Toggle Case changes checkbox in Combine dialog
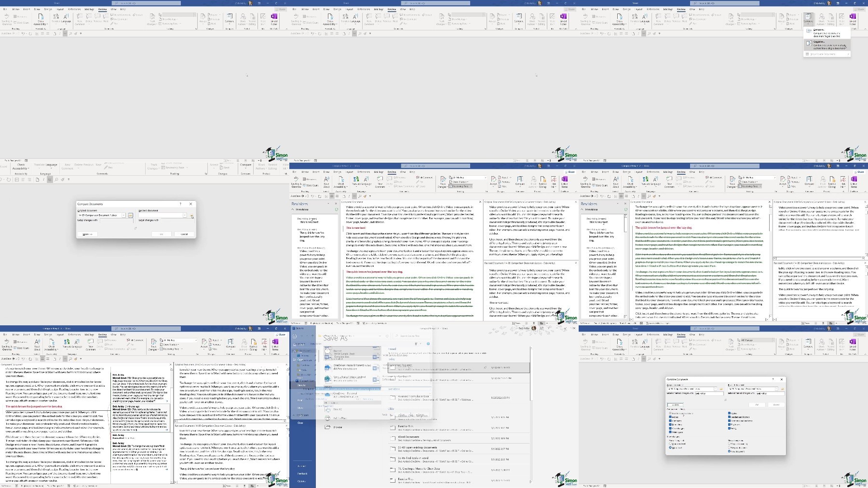The height and width of the screenshot is (488, 868). [670, 429]
